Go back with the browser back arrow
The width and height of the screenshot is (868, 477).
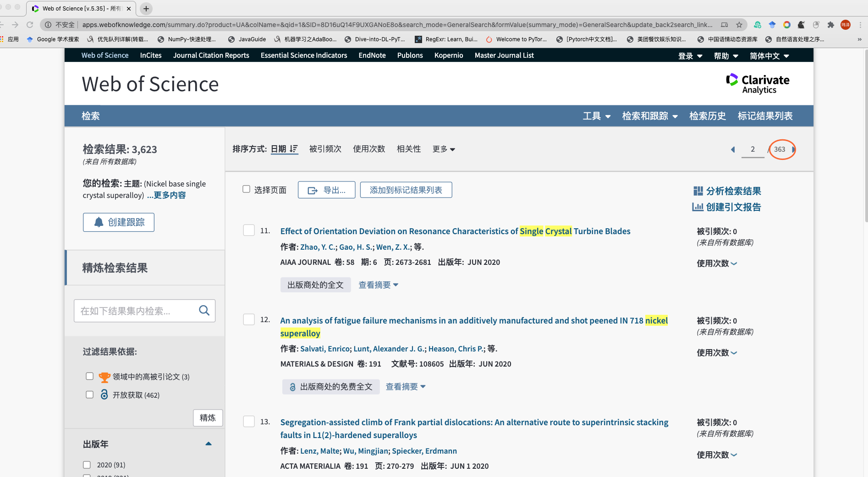coord(2,25)
